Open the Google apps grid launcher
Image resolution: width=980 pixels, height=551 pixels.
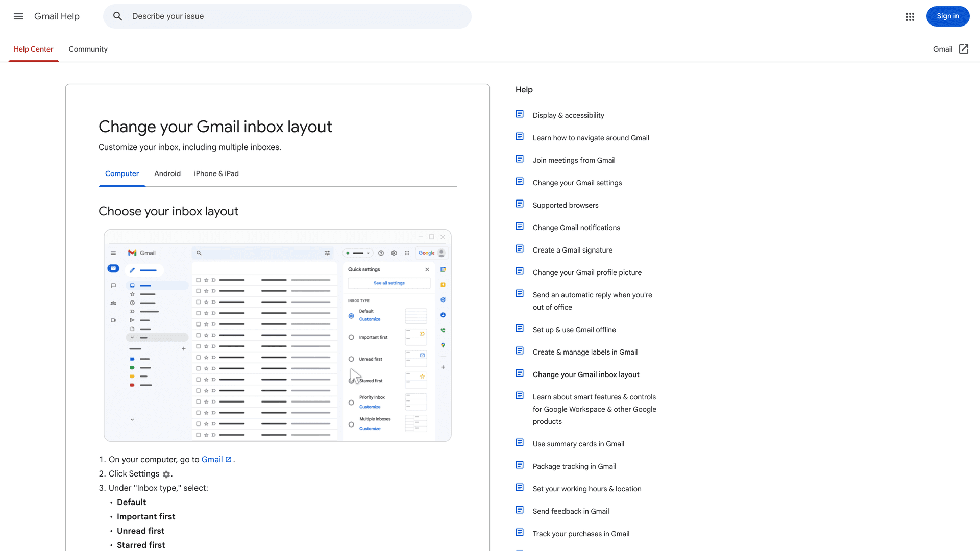click(x=910, y=16)
